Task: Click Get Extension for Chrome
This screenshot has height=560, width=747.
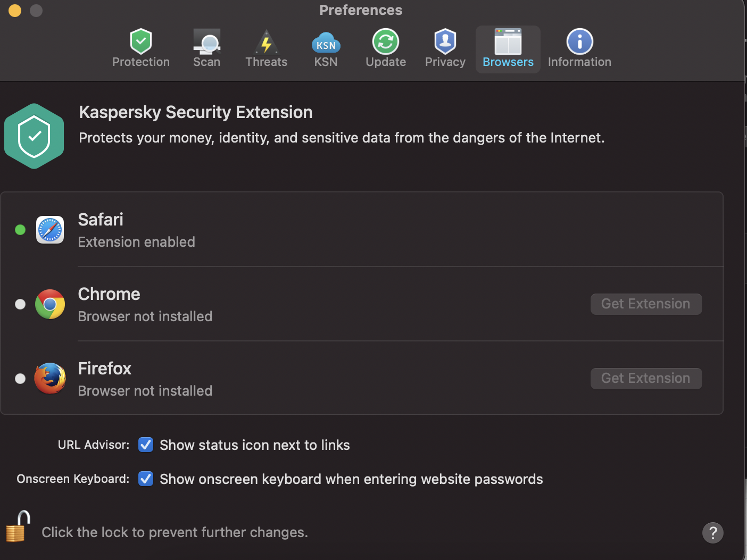Action: coord(646,304)
